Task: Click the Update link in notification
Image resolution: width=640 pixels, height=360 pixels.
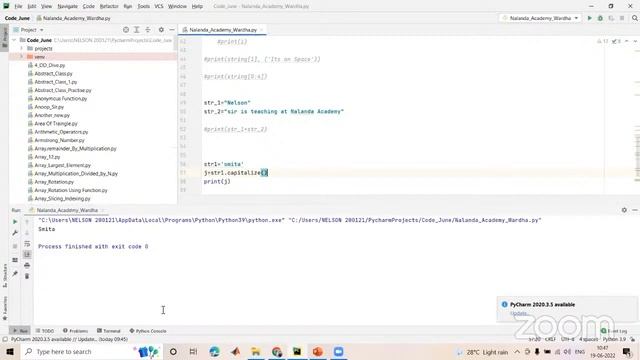Action: 518,313
